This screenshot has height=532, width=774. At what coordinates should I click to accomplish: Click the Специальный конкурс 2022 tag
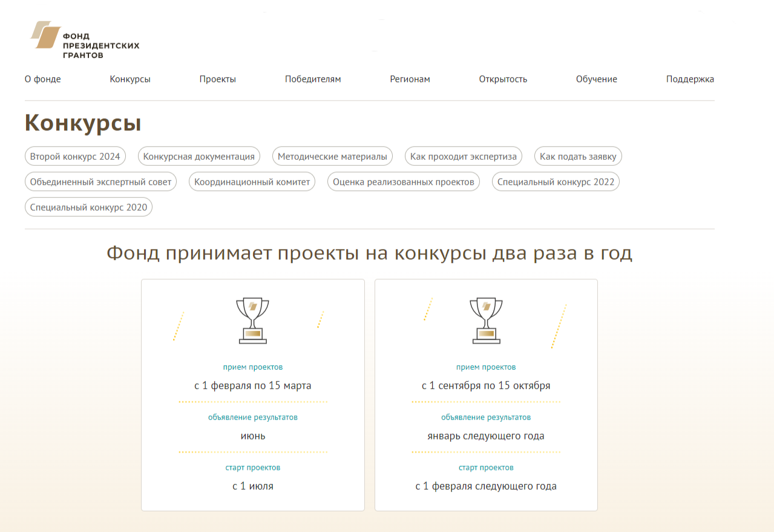tap(556, 182)
